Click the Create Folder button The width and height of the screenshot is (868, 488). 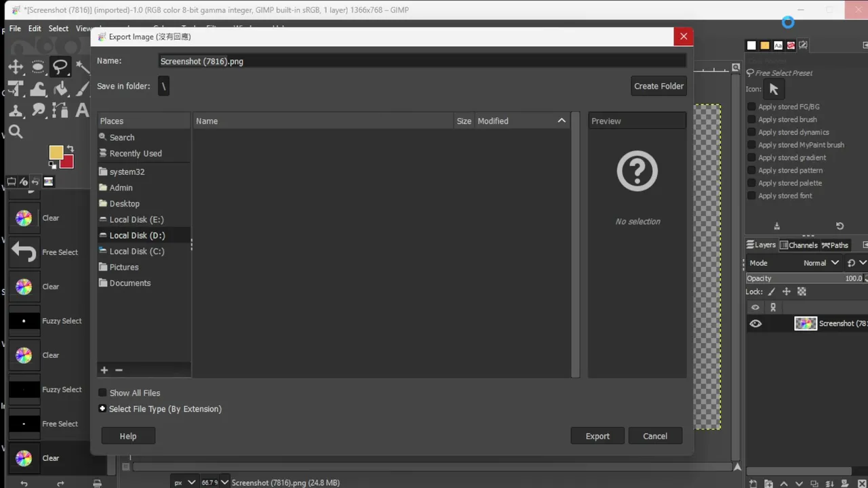click(658, 86)
